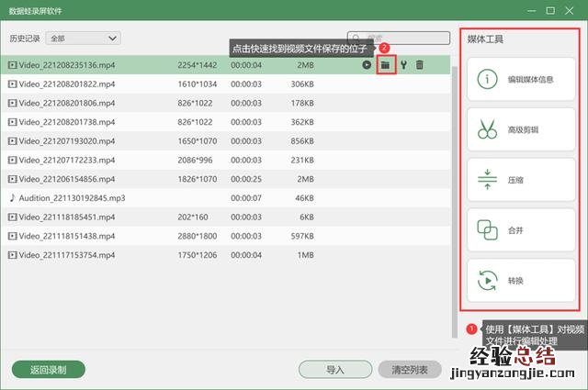
Task: Click the file list vertical scrollbar
Action: [453, 184]
